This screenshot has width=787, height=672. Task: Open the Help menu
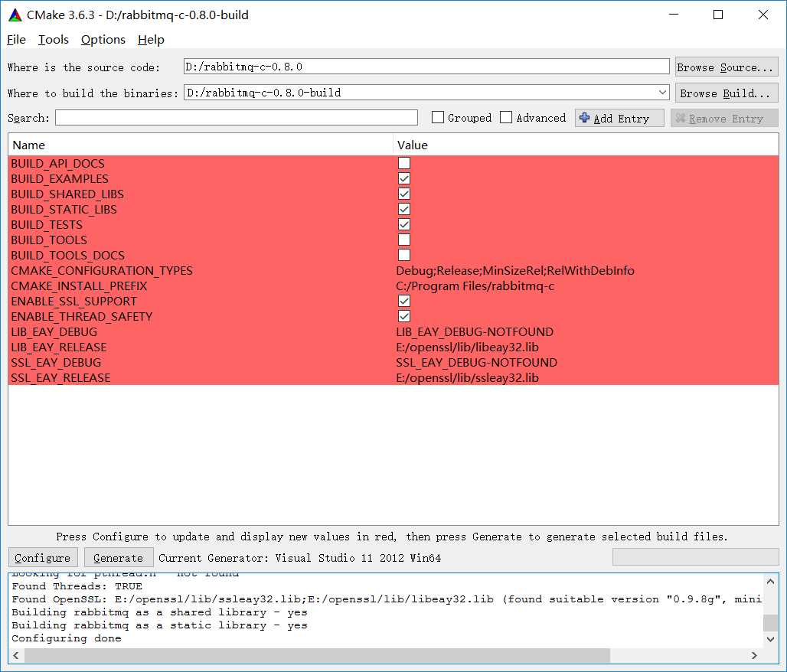coord(151,40)
